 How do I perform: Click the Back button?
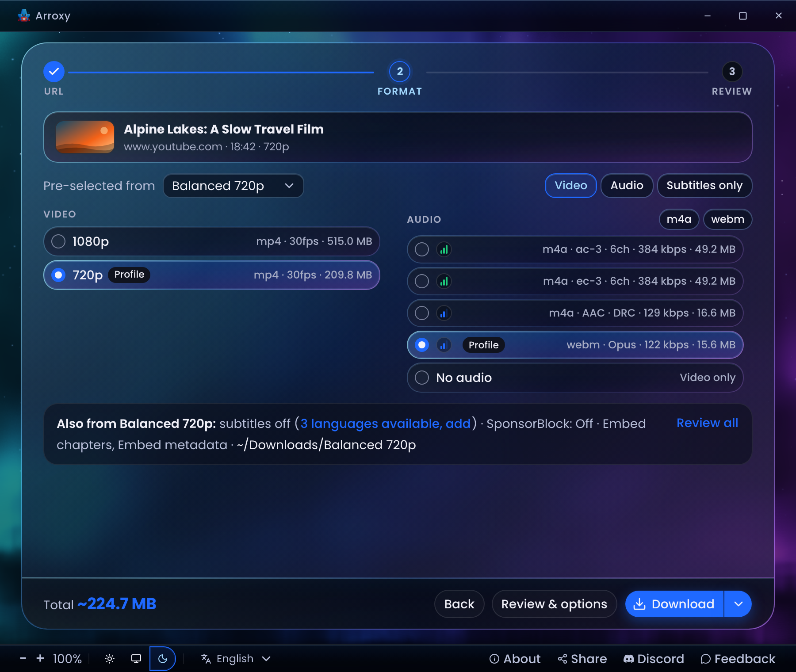point(459,604)
